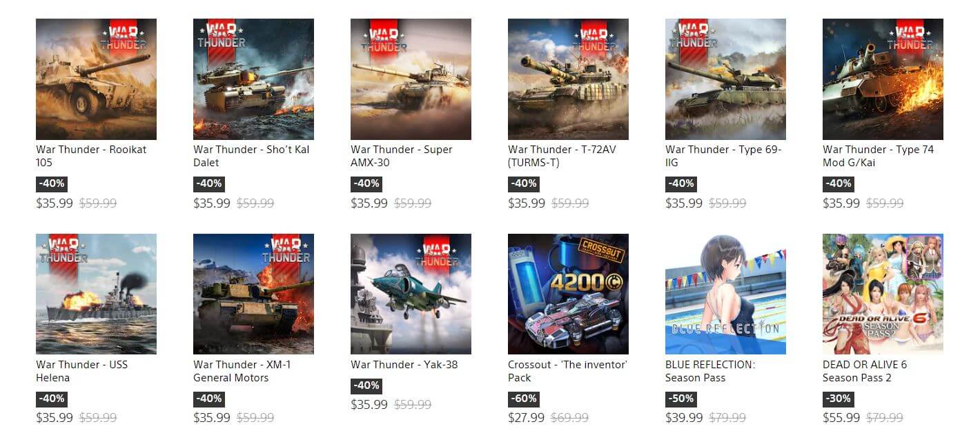Open the War Thunder Rooikat 105 thumbnail
The height and width of the screenshot is (442, 980).
pyautogui.click(x=96, y=79)
